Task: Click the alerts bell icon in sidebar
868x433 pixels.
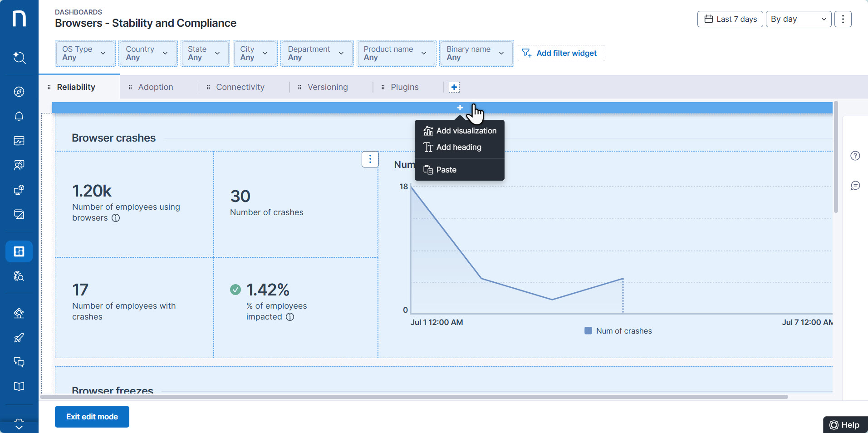Action: click(x=19, y=116)
